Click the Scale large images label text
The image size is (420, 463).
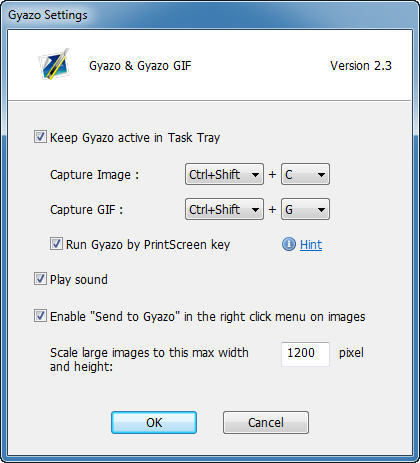[x=149, y=359]
